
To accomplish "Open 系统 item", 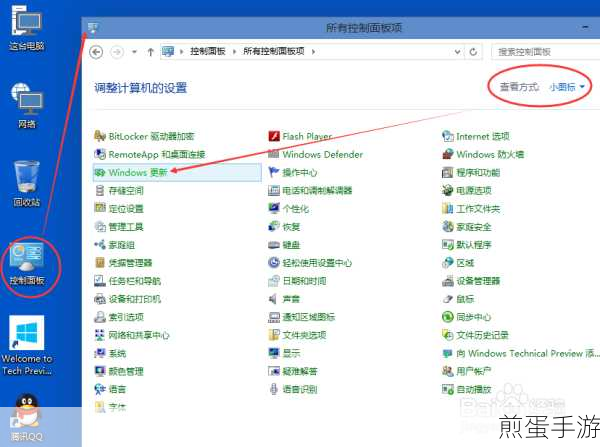I will pos(110,353).
